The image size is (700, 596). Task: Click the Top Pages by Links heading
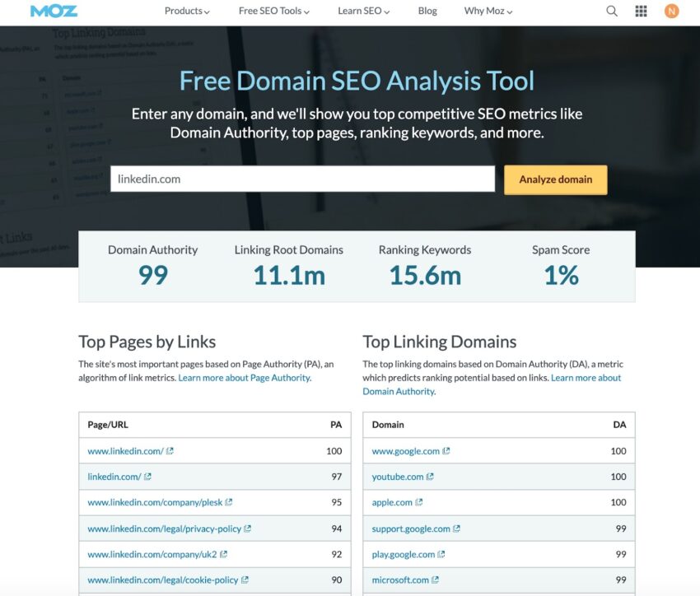point(147,342)
